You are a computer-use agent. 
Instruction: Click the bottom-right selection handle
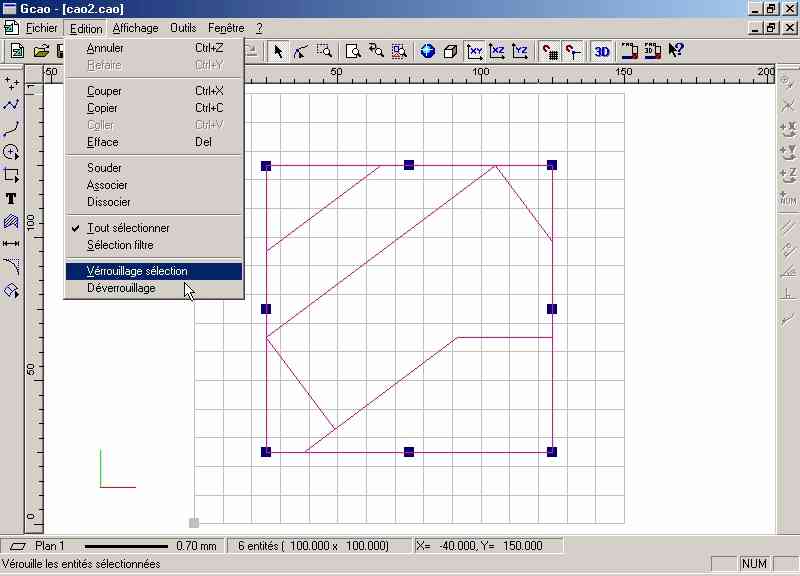click(552, 452)
